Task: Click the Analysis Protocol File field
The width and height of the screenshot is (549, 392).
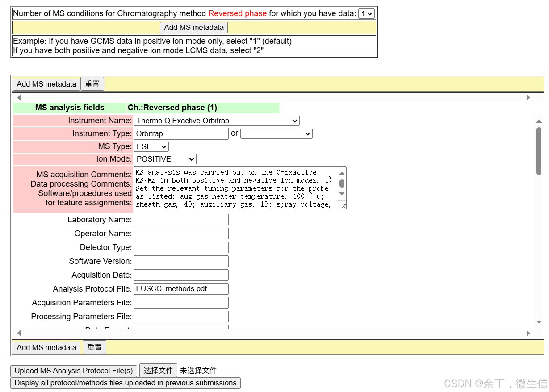Action: (181, 289)
